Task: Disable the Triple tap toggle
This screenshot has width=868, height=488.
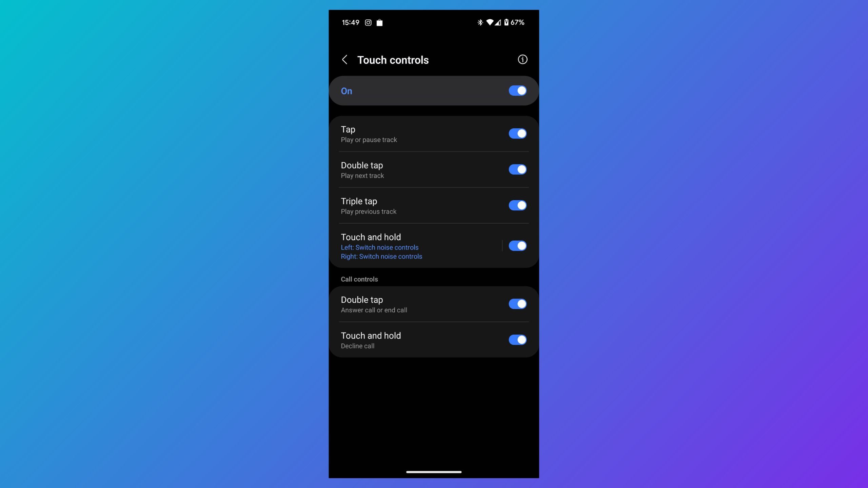Action: 517,206
